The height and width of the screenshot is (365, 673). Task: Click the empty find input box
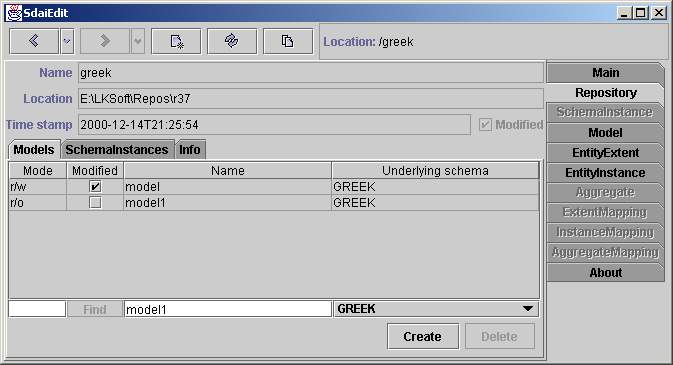click(x=37, y=309)
